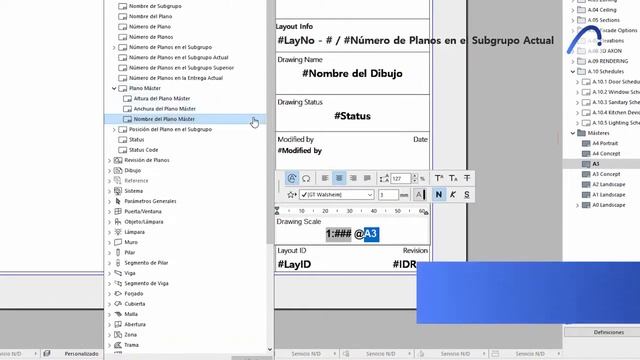Select Altura del Plano Máster autotext

162,98
